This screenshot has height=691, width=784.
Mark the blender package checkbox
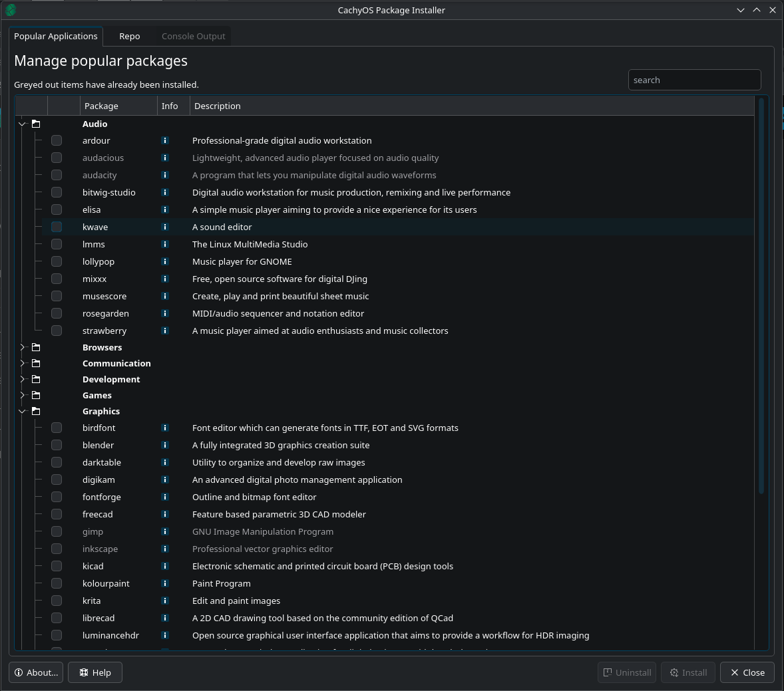pos(57,445)
